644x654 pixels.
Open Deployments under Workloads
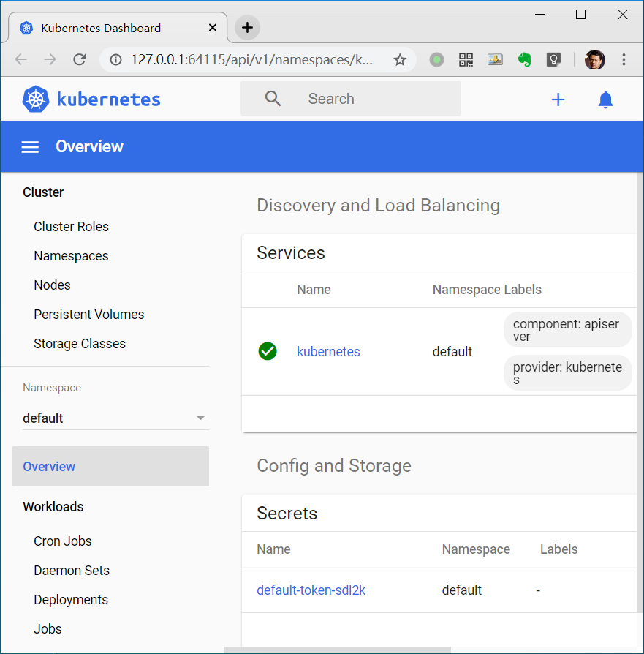pos(71,600)
